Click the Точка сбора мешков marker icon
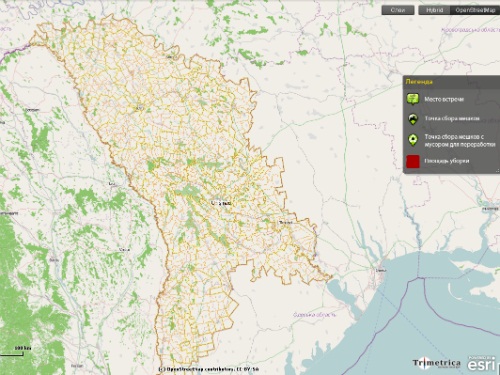Image resolution: width=500 pixels, height=375 pixels. [x=413, y=119]
